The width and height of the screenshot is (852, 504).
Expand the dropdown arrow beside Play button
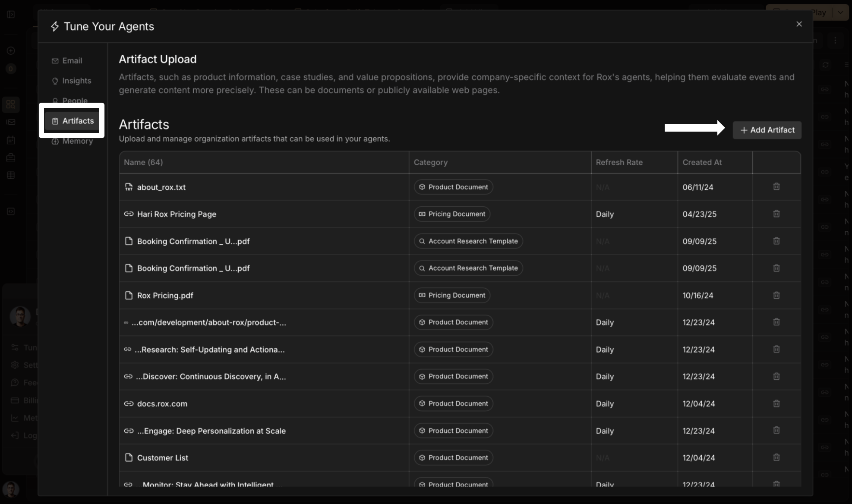tap(840, 13)
